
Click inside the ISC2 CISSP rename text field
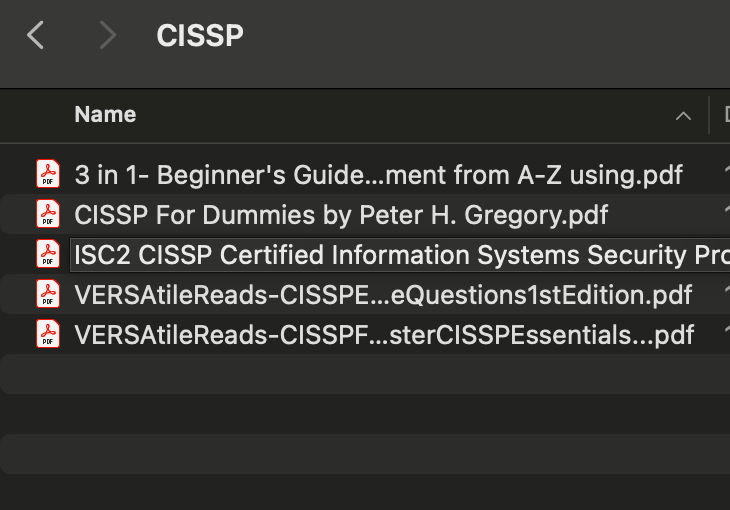[x=400, y=255]
